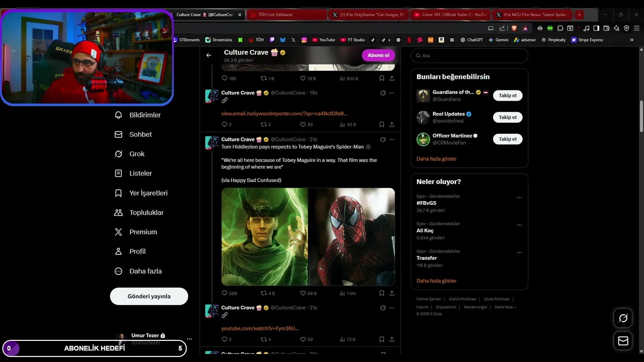Open options for the Ali Koç trend
This screenshot has width=644, height=362.
pos(519,225)
